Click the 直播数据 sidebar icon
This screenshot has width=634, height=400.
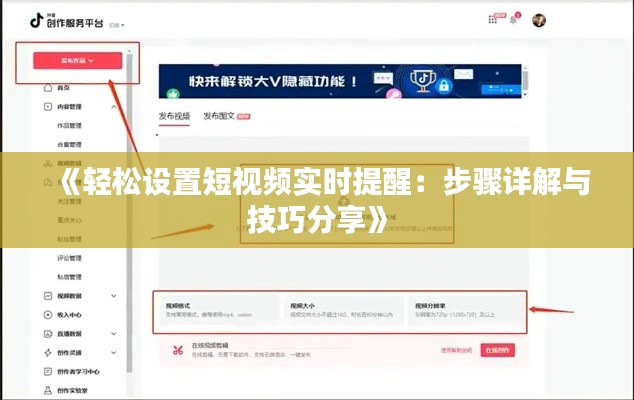coord(48,333)
